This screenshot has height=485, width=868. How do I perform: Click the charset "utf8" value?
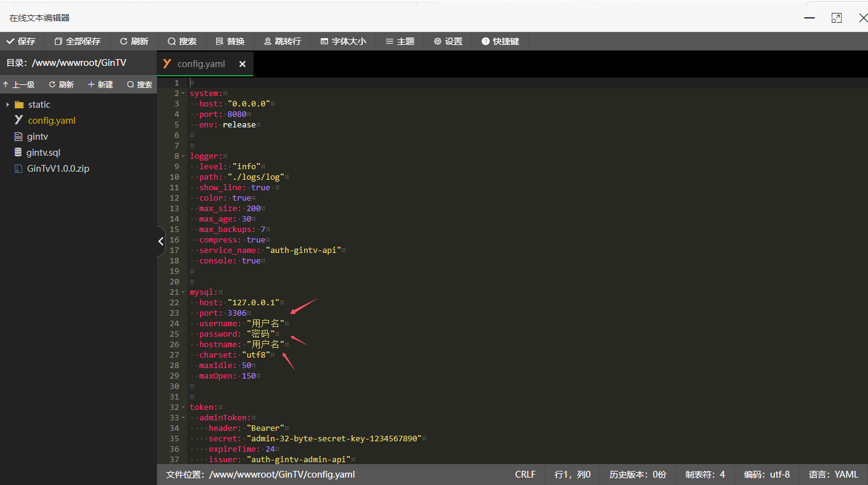255,355
